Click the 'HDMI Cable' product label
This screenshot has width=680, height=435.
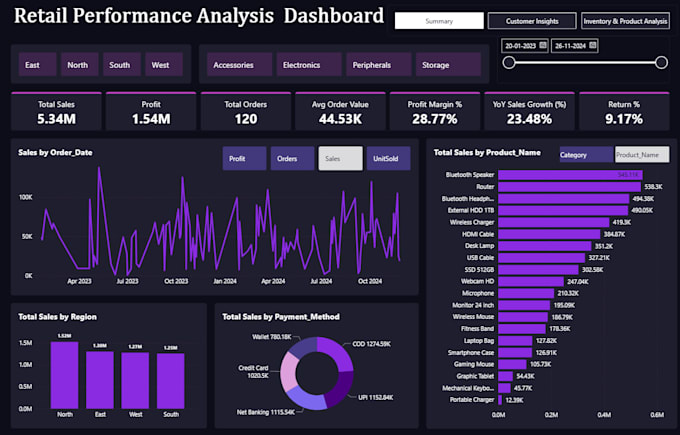tap(478, 234)
